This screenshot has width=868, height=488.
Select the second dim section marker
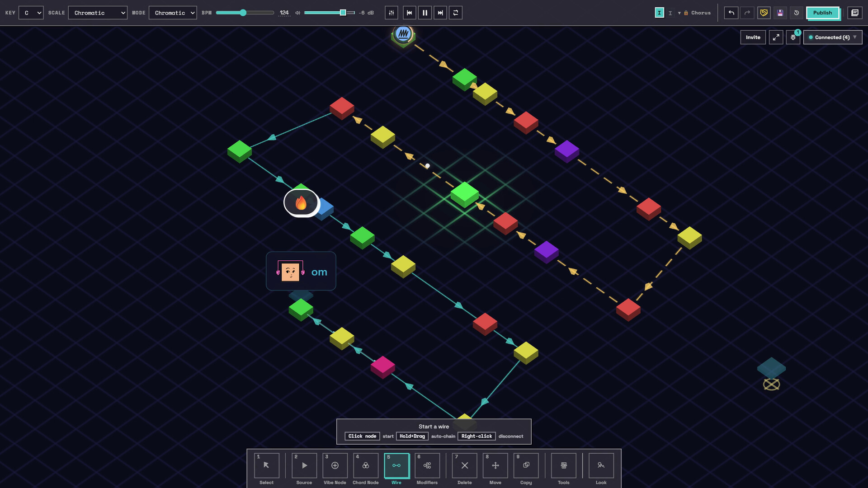(x=670, y=13)
